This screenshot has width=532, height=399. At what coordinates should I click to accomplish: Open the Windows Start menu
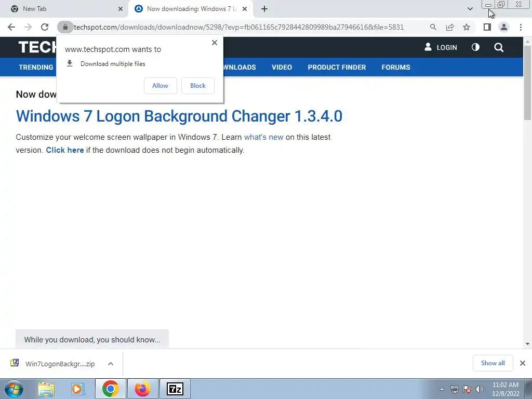coord(14,389)
